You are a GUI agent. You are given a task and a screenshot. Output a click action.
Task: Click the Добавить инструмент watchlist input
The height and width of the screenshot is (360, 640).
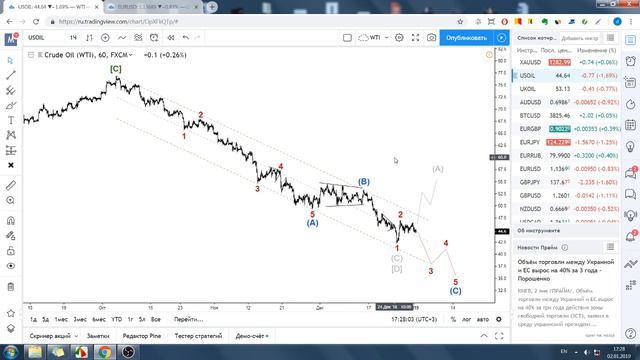(x=580, y=38)
